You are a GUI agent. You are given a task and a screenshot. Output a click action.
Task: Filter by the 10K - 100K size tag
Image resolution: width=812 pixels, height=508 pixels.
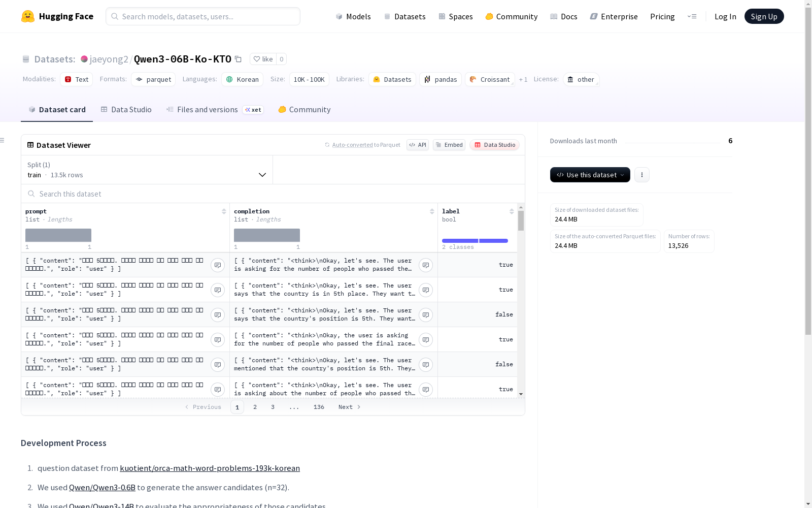click(x=309, y=79)
